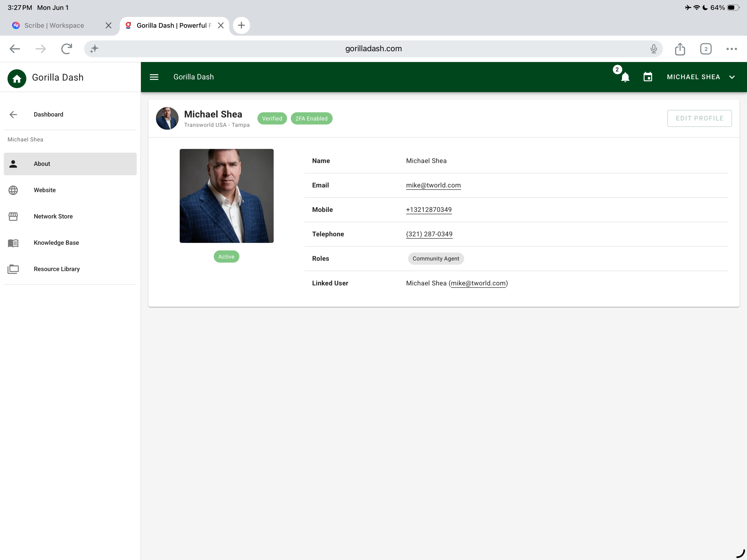Click the sparkle icon in the address bar

[x=94, y=49]
